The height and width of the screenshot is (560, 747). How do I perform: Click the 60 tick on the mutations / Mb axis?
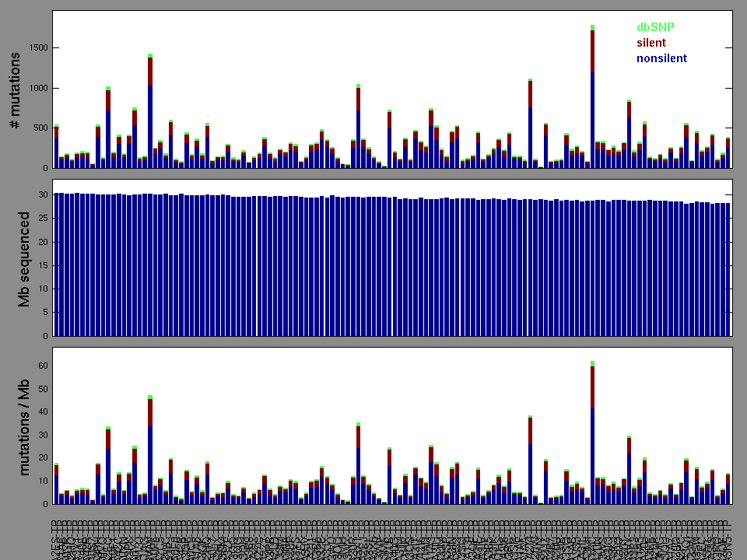coord(44,366)
